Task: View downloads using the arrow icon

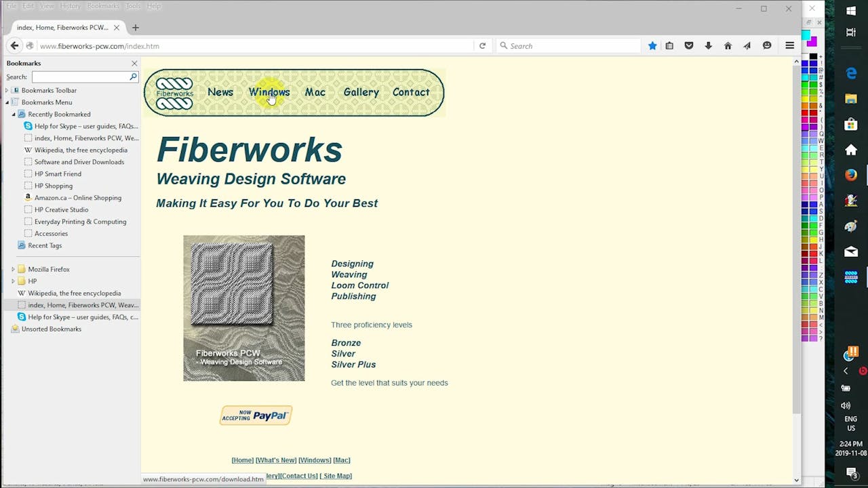Action: click(708, 45)
